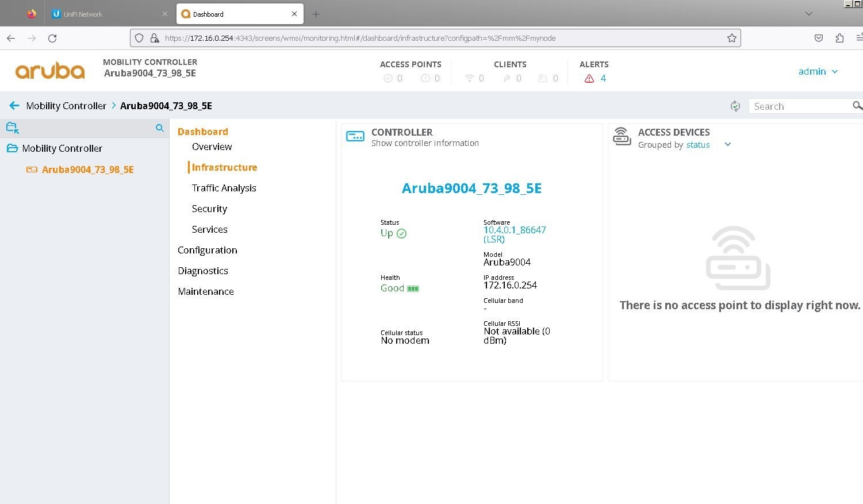The width and height of the screenshot is (863, 504).
Task: Open the Configuration section
Action: click(208, 250)
